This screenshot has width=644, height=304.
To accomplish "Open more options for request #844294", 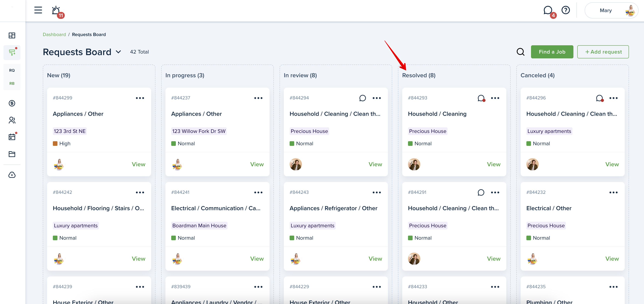I will 377,98.
